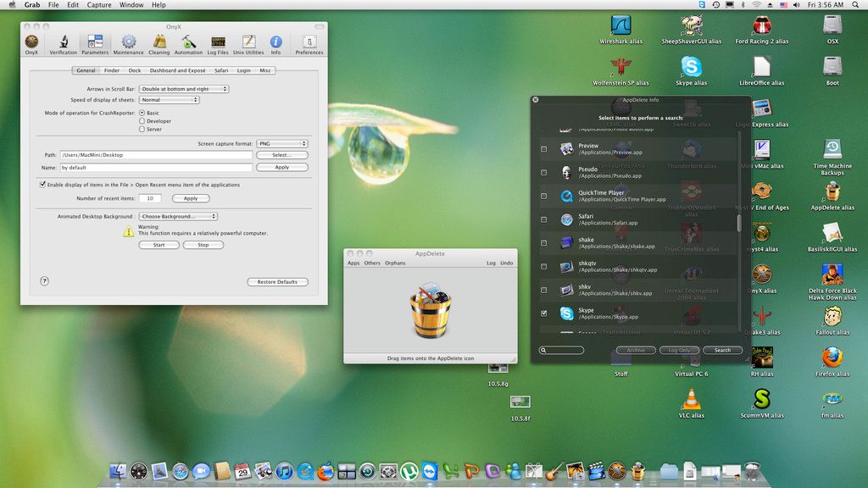Check the QuickTime Player checkbox
The height and width of the screenshot is (488, 868).
(543, 196)
